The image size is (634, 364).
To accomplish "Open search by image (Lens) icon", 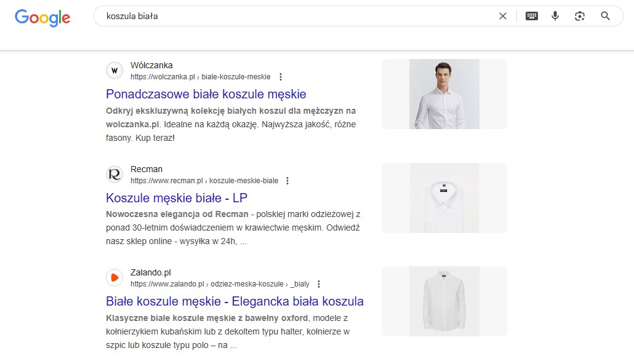I will (580, 16).
